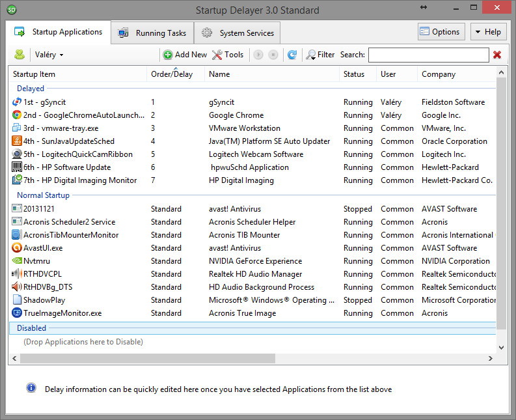Click the ShadowPlay file icon
The width and height of the screenshot is (516, 420).
click(x=17, y=300)
